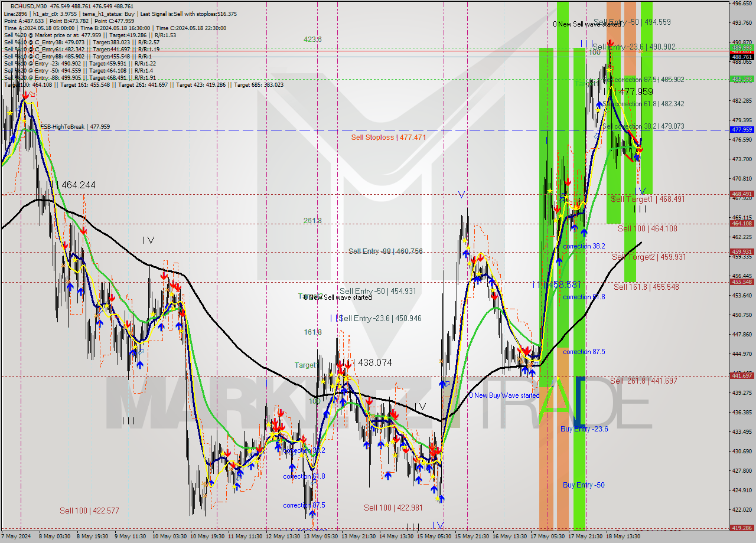Click the red 419.286 tag on price axis
756x543 pixels.
pos(742,528)
